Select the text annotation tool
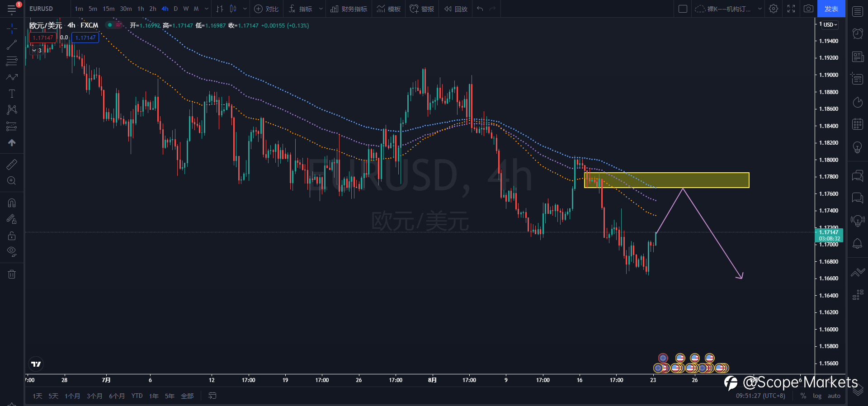Image resolution: width=868 pixels, height=406 pixels. pos(12,94)
